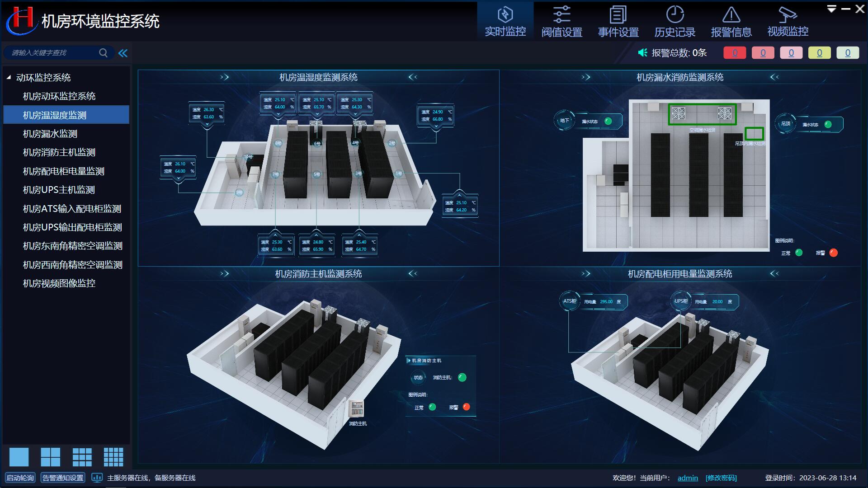Click the 修改密码 link
The height and width of the screenshot is (488, 868).
click(x=721, y=478)
